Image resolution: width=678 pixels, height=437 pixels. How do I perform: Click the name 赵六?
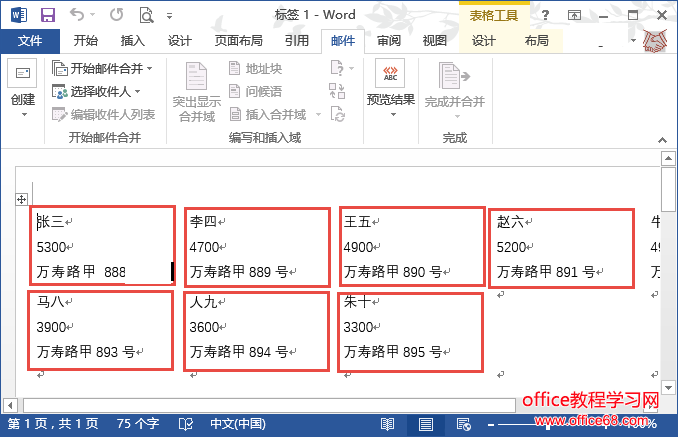[x=510, y=222]
